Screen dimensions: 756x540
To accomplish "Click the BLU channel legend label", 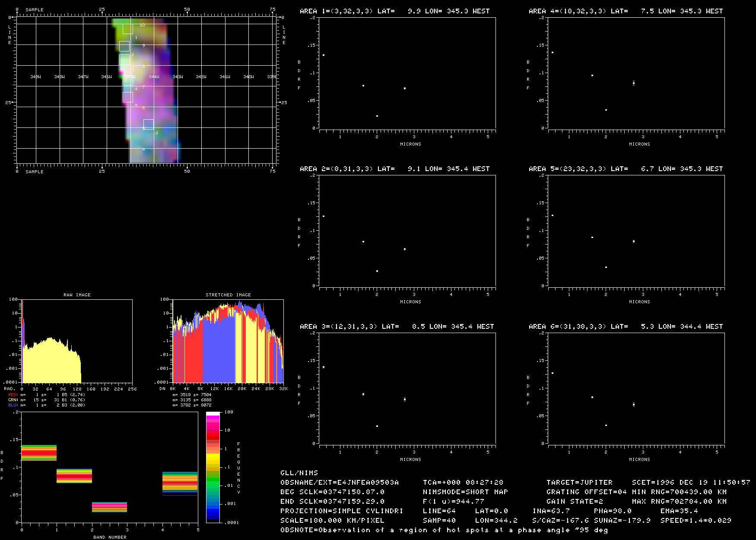I will [x=13, y=405].
